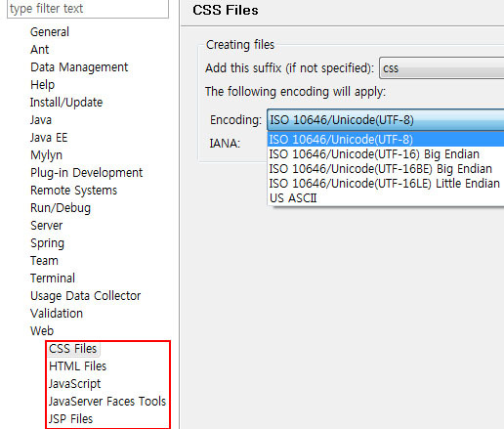Open the Ant preferences category

tap(39, 50)
